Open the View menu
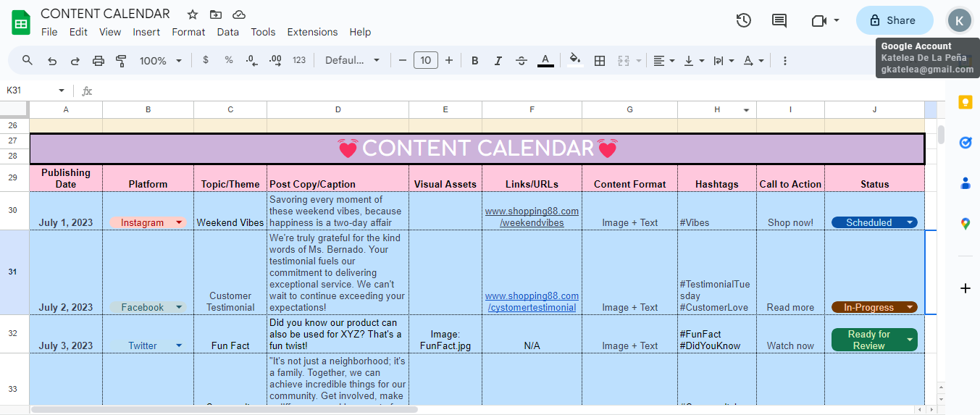Viewport: 980px width, 415px height. coord(110,32)
